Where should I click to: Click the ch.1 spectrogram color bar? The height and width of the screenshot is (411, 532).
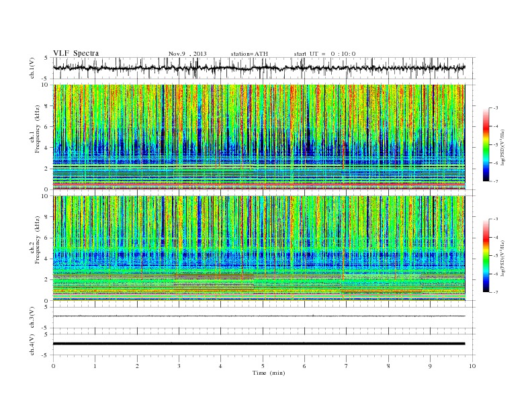tap(486, 145)
